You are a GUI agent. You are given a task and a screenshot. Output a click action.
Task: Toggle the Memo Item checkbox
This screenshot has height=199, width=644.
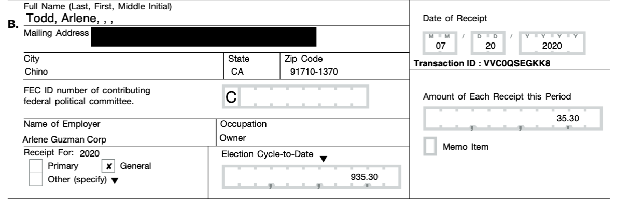tap(430, 147)
